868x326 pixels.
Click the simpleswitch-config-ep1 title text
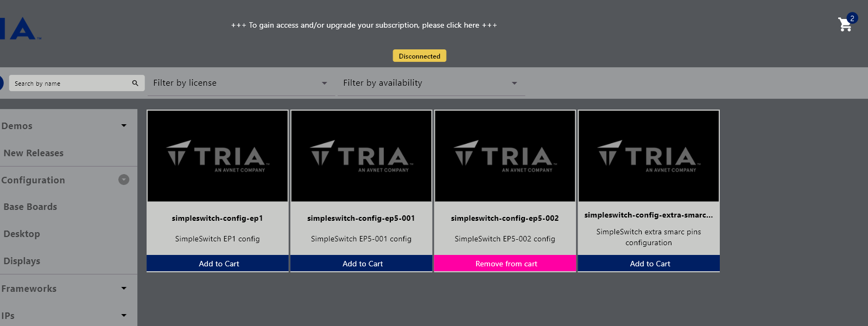(x=218, y=218)
